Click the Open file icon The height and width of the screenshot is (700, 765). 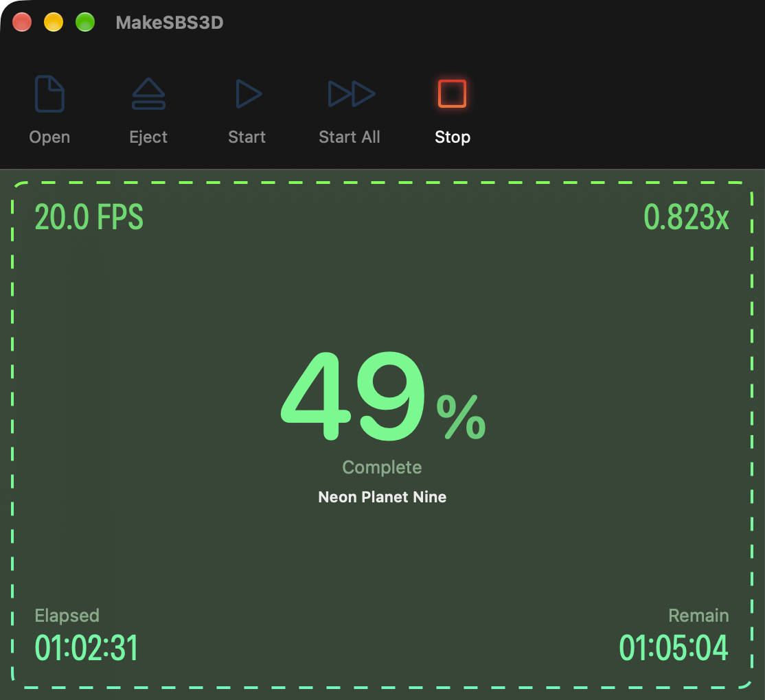(x=49, y=93)
